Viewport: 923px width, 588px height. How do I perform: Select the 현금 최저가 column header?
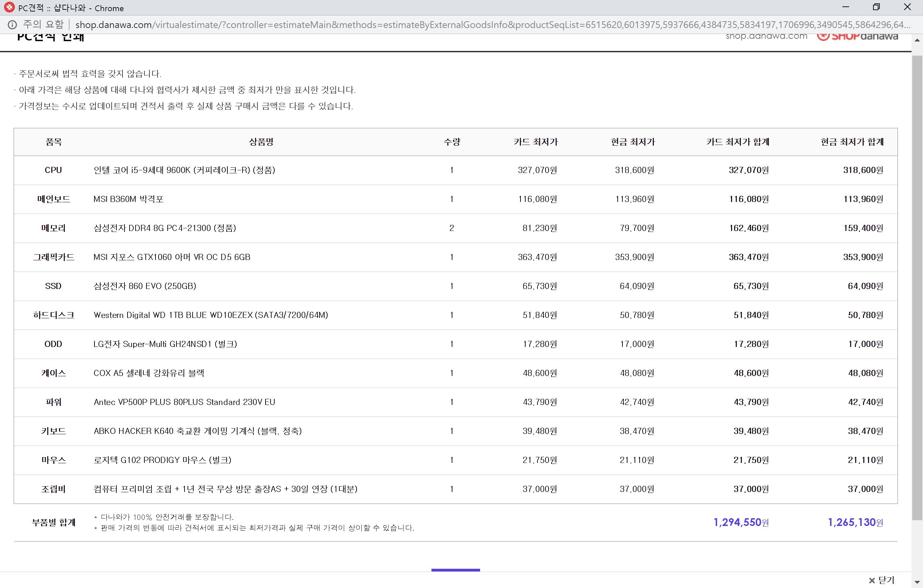pos(633,142)
